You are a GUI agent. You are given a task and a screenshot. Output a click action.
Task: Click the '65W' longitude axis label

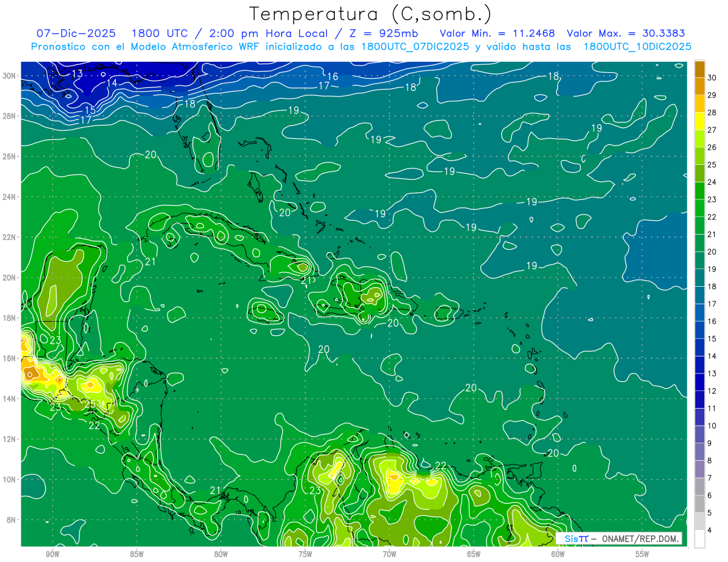point(474,554)
